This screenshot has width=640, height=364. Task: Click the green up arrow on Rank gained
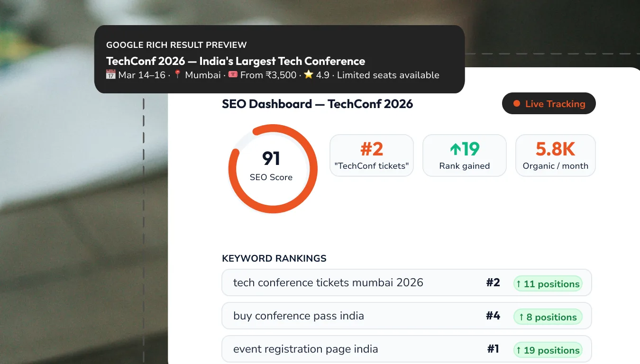coord(455,150)
